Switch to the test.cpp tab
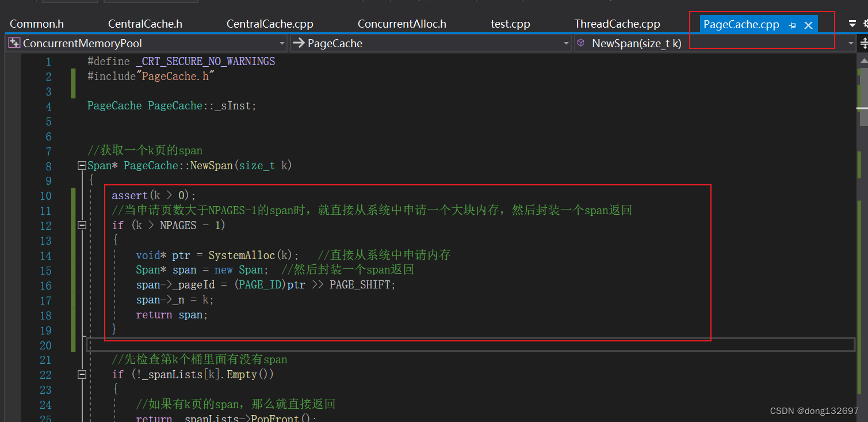The image size is (868, 422). (510, 24)
